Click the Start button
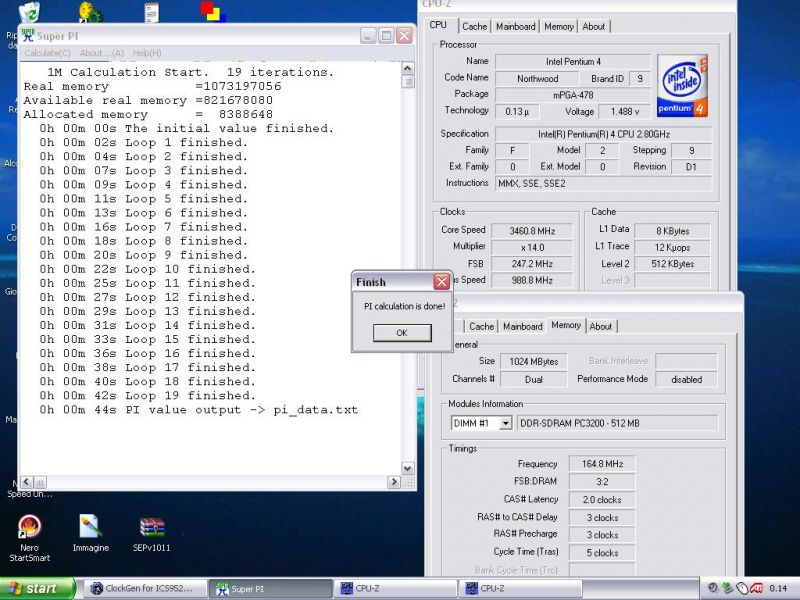 (37, 589)
